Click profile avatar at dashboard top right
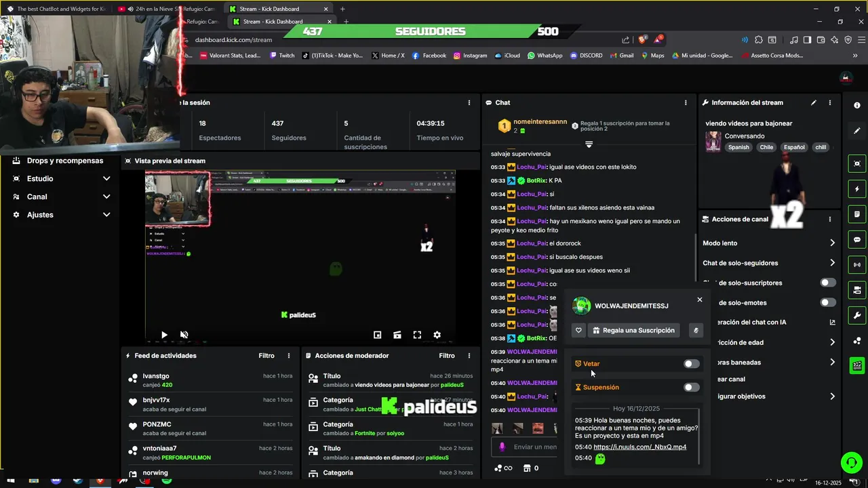This screenshot has width=868, height=488. click(846, 77)
